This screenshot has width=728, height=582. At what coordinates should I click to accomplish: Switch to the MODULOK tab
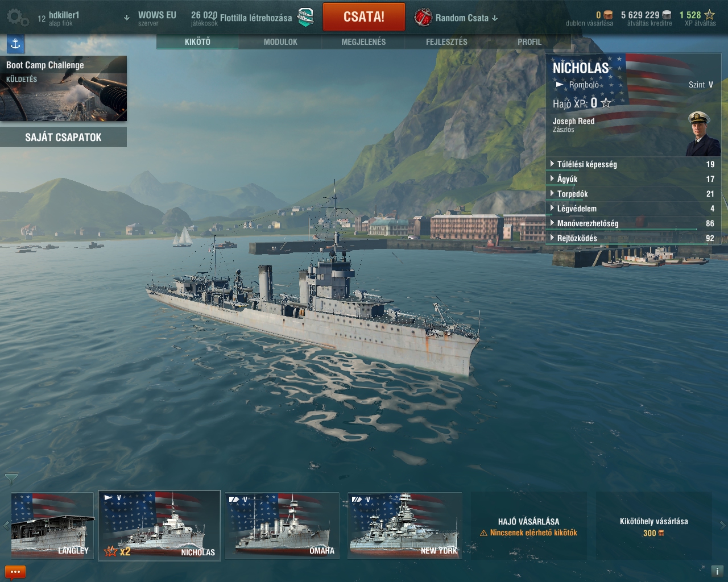coord(280,42)
